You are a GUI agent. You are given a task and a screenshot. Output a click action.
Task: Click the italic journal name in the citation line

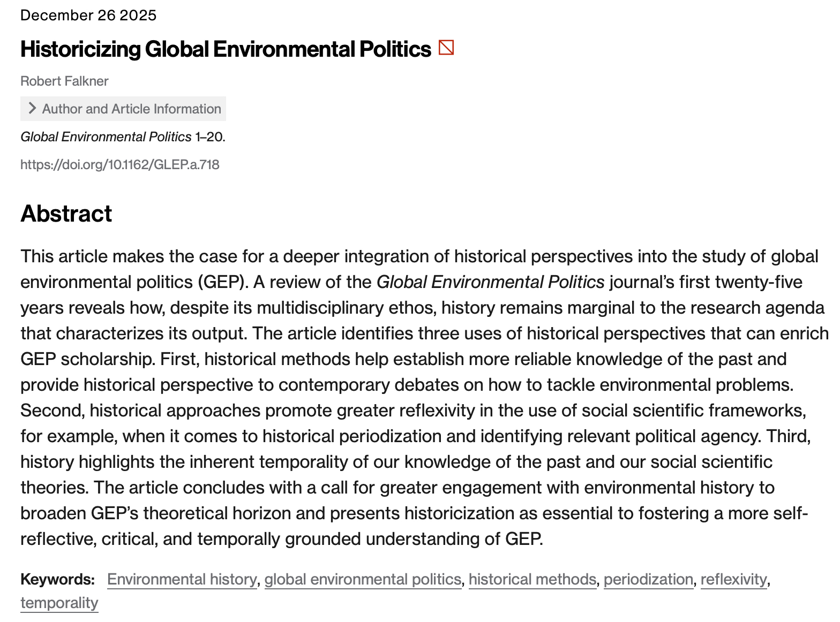tap(106, 137)
